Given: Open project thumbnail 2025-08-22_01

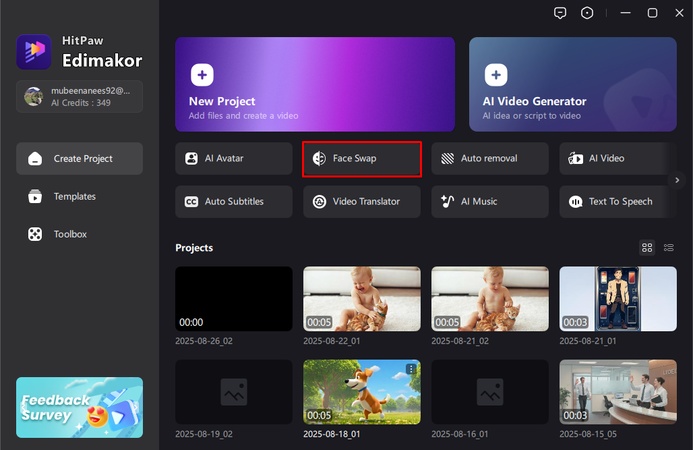Looking at the screenshot, I should [362, 299].
